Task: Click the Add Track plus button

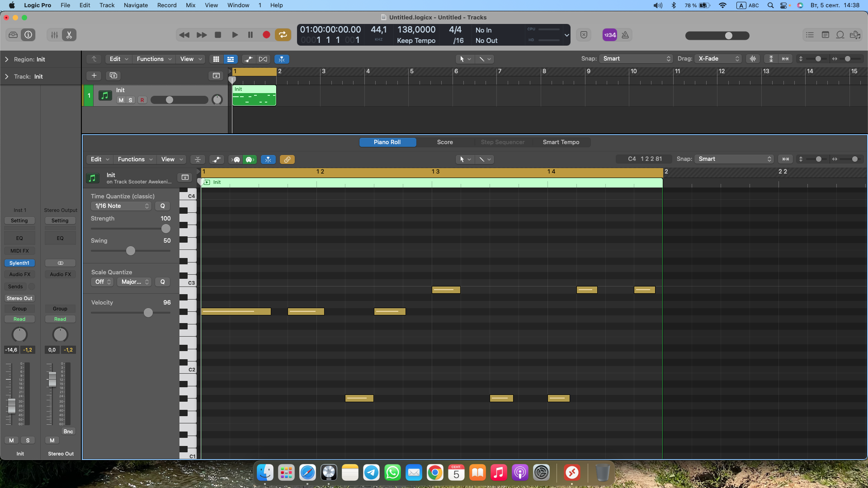Action: [x=94, y=75]
